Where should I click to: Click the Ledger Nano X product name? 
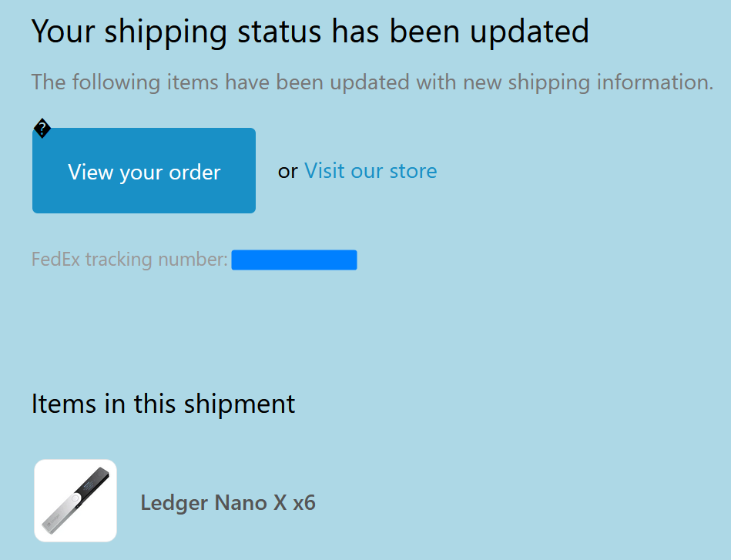(x=214, y=503)
